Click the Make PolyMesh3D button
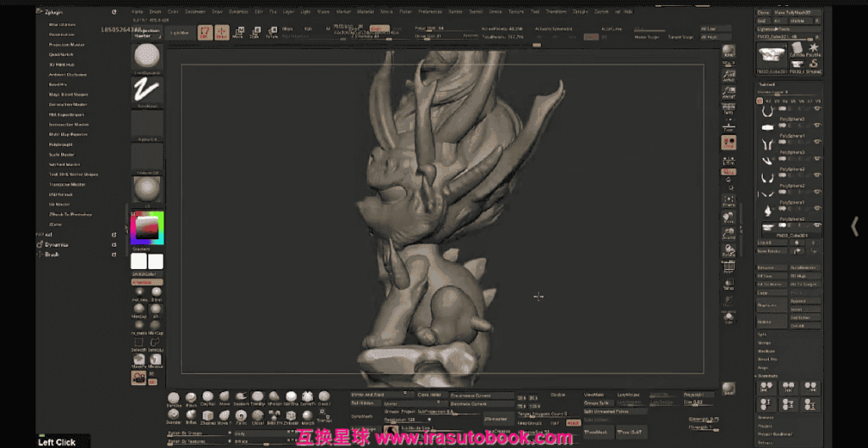 798,12
